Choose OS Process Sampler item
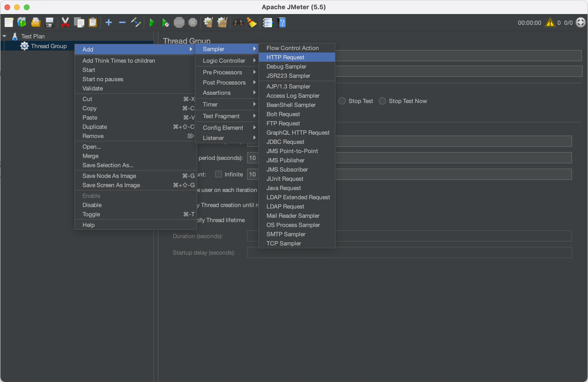 click(x=297, y=225)
